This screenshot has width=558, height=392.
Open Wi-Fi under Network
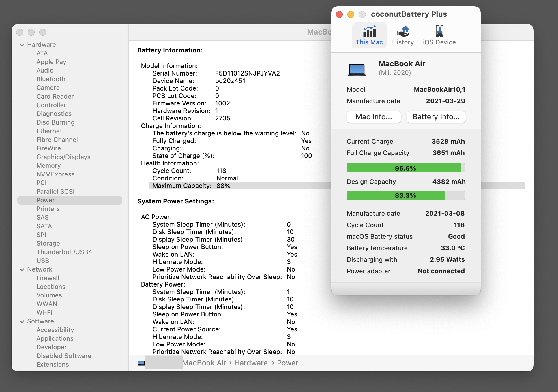(x=44, y=312)
